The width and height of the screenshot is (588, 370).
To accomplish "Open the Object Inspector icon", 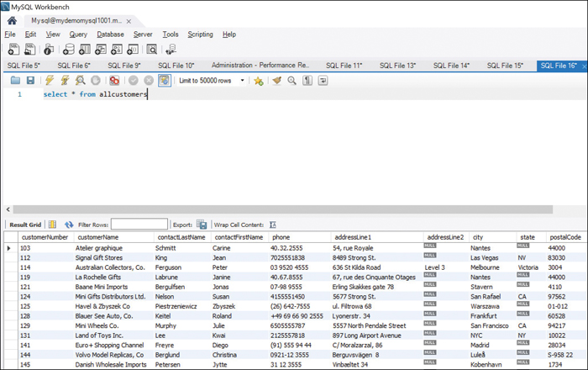I will pyautogui.click(x=49, y=49).
